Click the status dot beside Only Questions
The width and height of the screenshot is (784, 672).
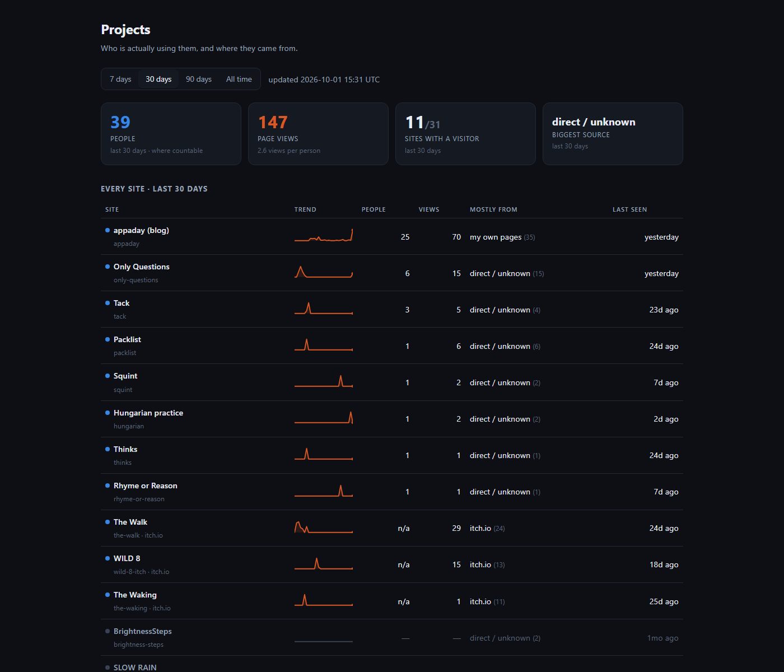point(108,267)
